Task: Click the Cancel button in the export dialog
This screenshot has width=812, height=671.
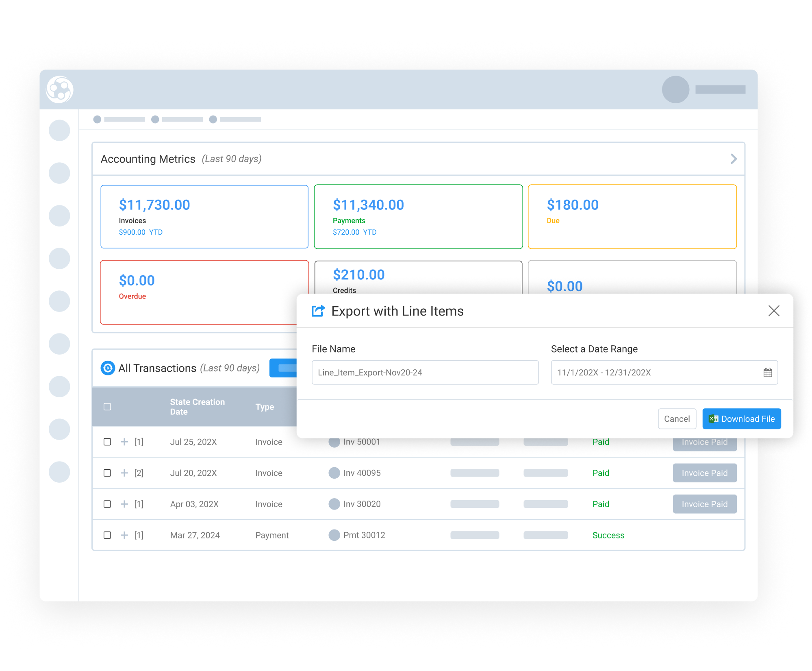Action: [677, 418]
